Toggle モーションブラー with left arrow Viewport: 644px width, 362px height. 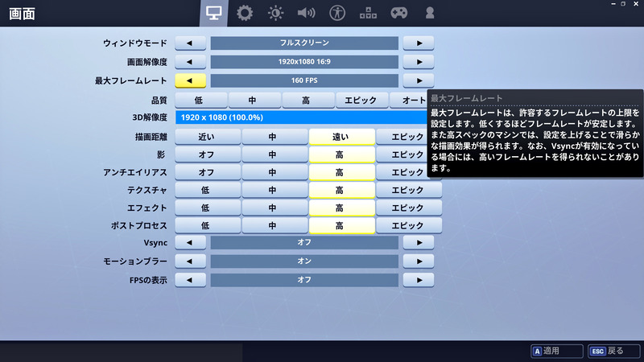190,261
